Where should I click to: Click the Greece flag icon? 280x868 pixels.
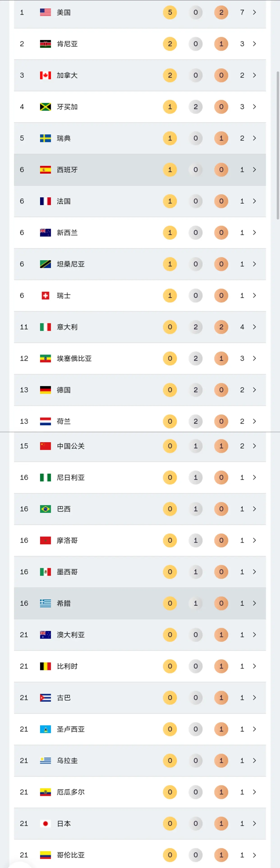point(45,603)
